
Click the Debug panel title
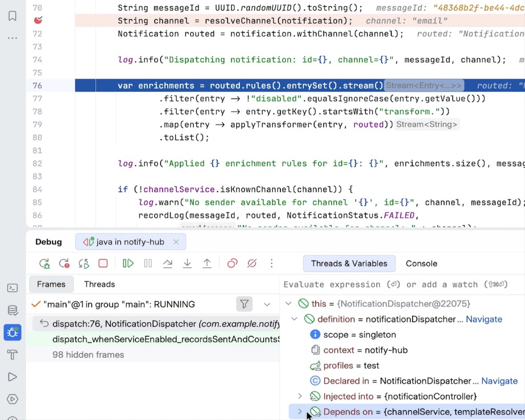point(49,242)
